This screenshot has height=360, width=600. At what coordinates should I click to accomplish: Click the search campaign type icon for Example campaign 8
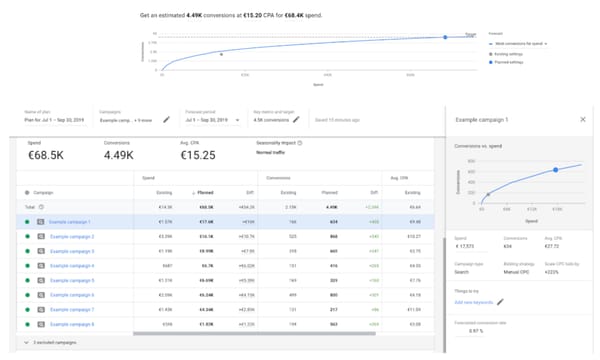coord(41,324)
